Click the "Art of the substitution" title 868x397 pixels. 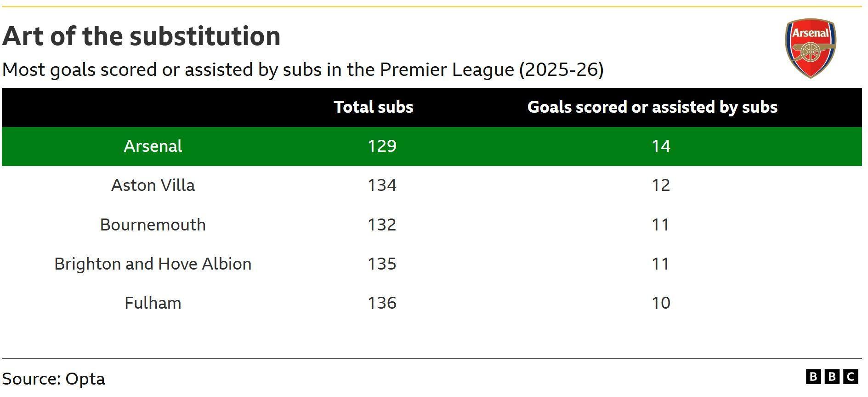coord(142,36)
